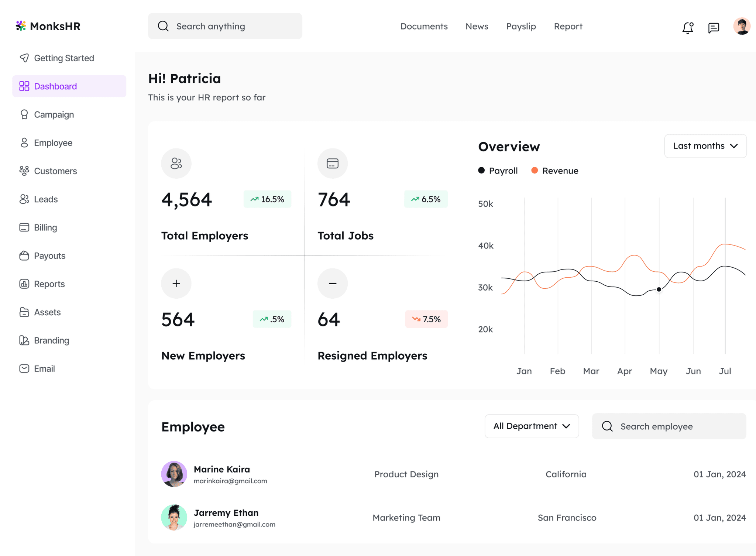The width and height of the screenshot is (756, 556).
Task: Open the chat messages icon
Action: coord(714,28)
